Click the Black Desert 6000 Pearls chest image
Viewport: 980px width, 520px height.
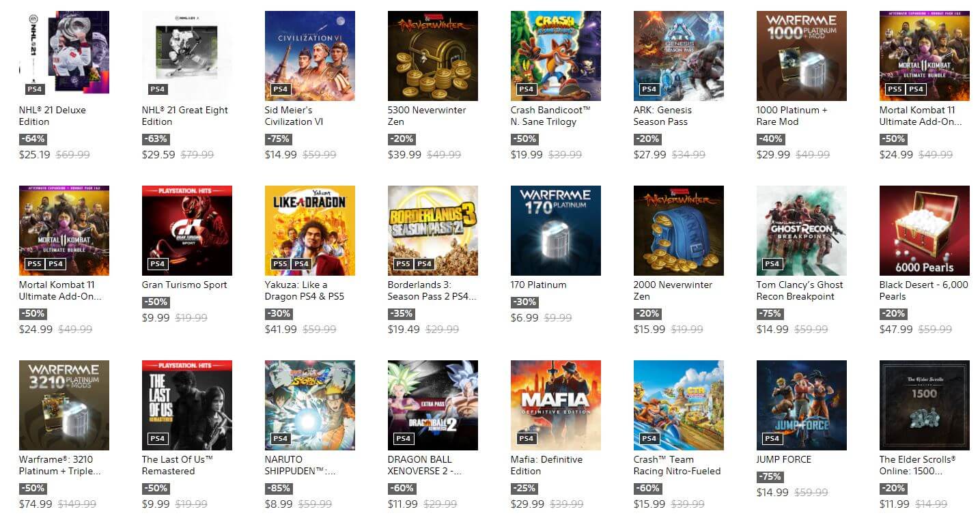click(925, 231)
